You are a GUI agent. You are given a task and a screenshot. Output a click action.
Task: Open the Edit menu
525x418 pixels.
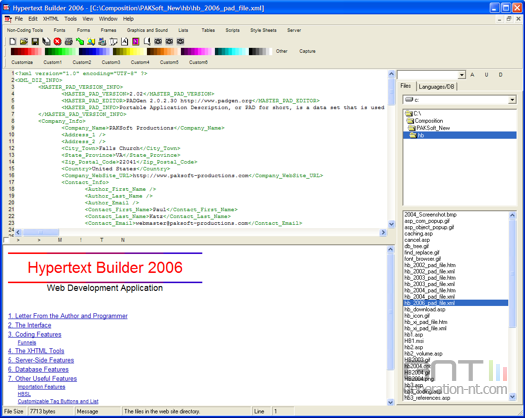coord(33,19)
